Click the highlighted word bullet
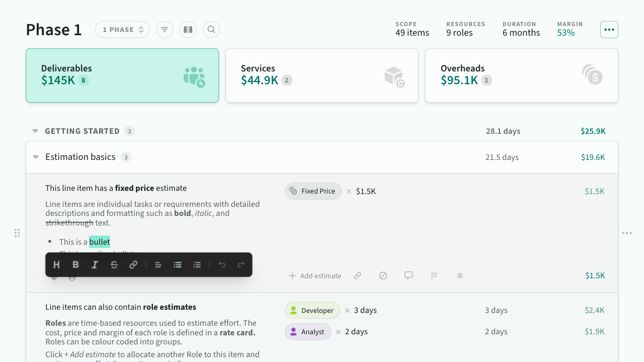The image size is (644, 362). (x=100, y=242)
